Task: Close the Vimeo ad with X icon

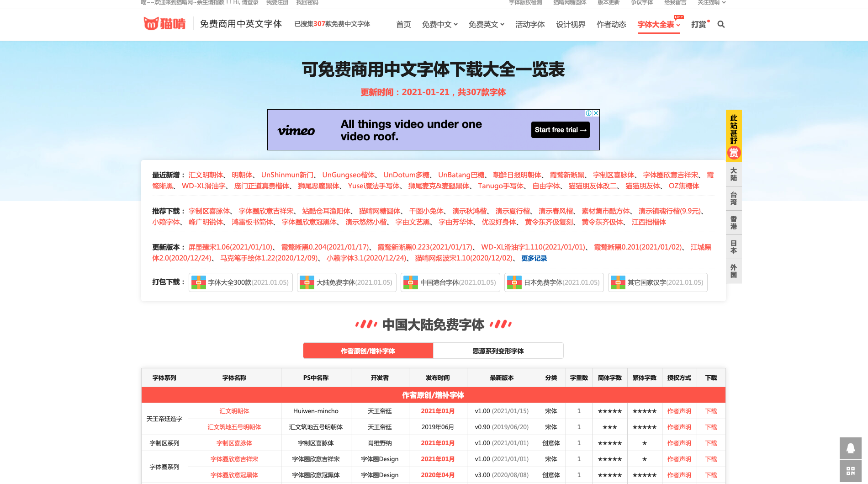Action: pos(596,113)
